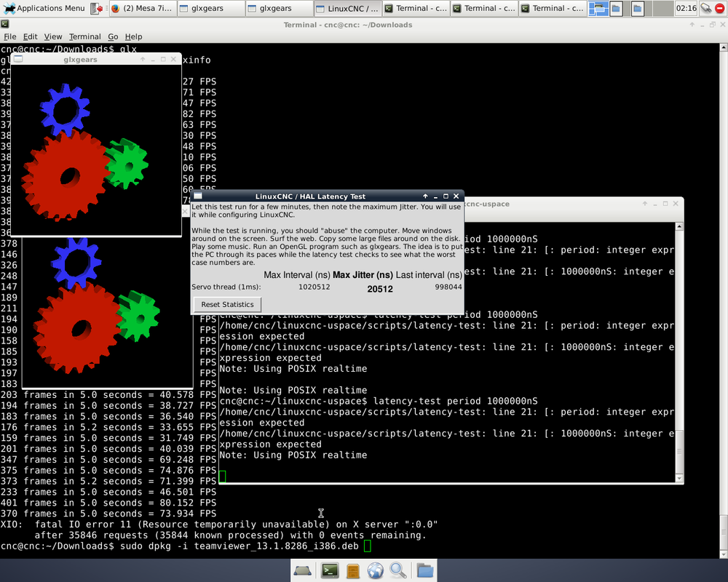Open the Applications Menu
Viewport: 728px width, 582px height.
pos(44,9)
